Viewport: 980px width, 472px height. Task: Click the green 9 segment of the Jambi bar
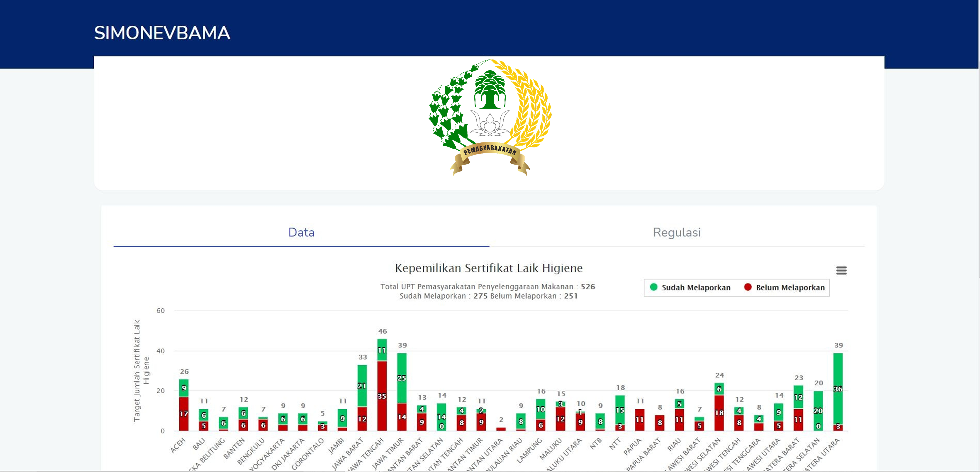click(342, 418)
